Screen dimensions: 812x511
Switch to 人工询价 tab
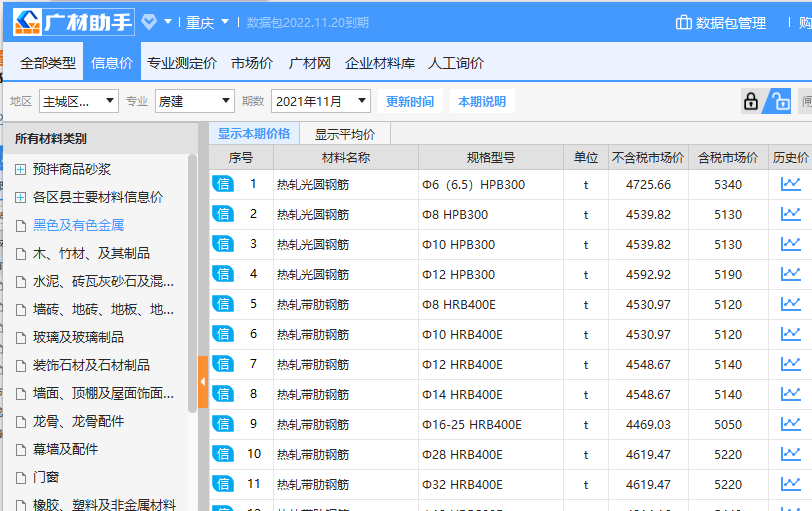pyautogui.click(x=456, y=63)
